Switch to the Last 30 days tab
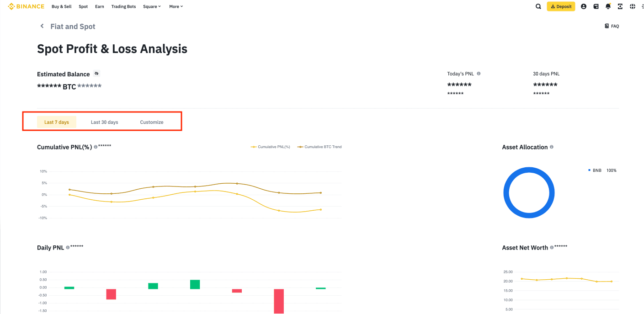This screenshot has width=644, height=314. click(x=104, y=122)
